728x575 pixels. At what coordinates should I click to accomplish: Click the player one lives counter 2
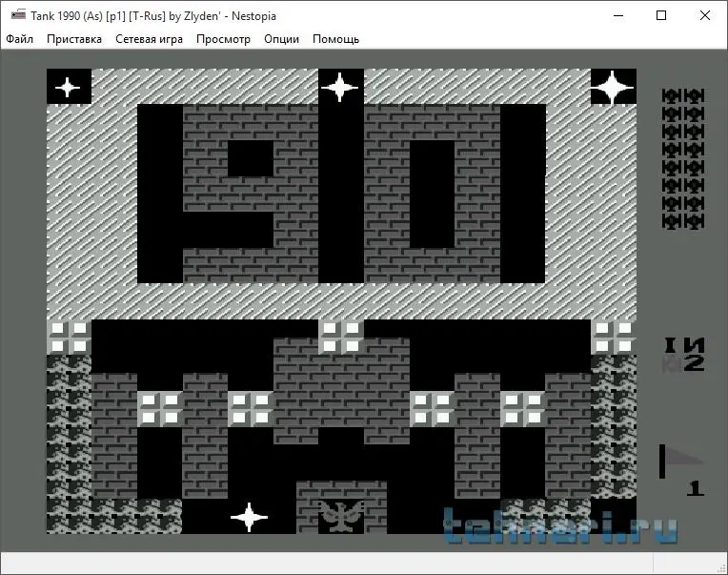tap(695, 363)
